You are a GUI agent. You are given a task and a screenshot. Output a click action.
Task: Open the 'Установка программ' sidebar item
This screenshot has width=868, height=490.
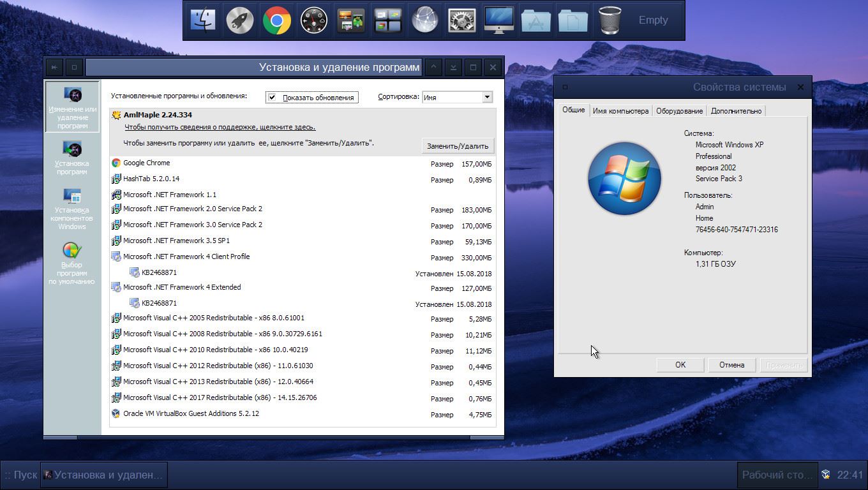tap(72, 158)
